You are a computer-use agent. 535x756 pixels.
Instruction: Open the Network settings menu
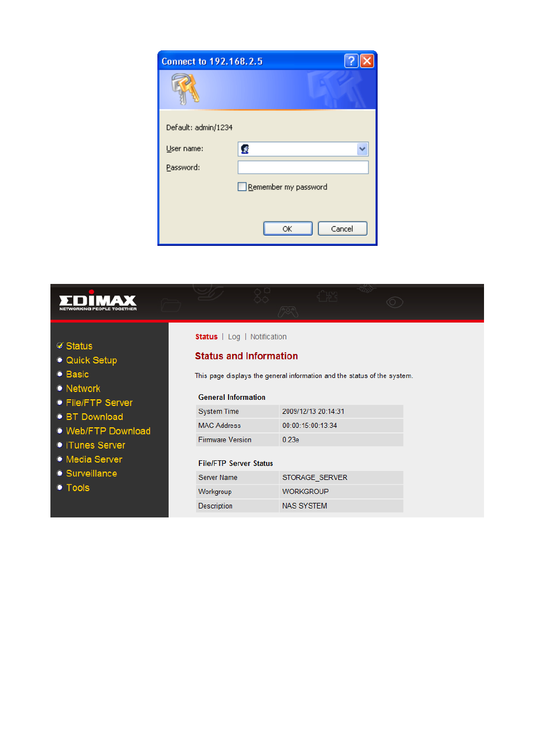point(83,389)
